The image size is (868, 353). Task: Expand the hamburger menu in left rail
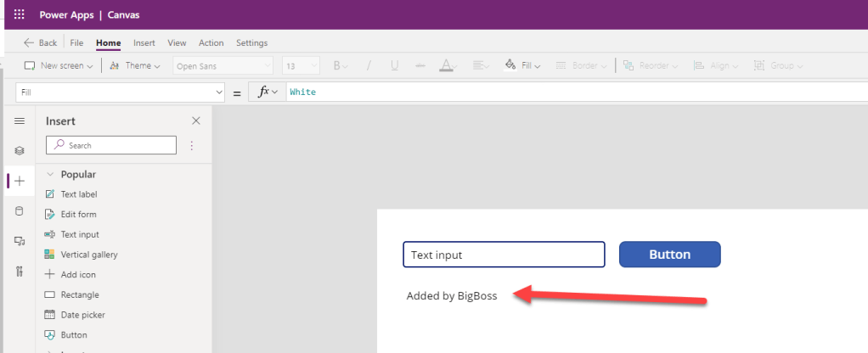click(x=20, y=121)
